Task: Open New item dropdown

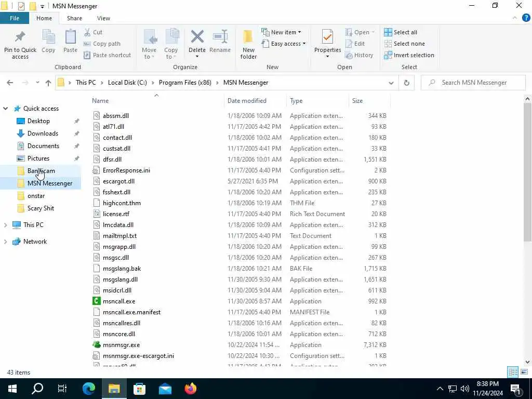Action: pyautogui.click(x=281, y=32)
